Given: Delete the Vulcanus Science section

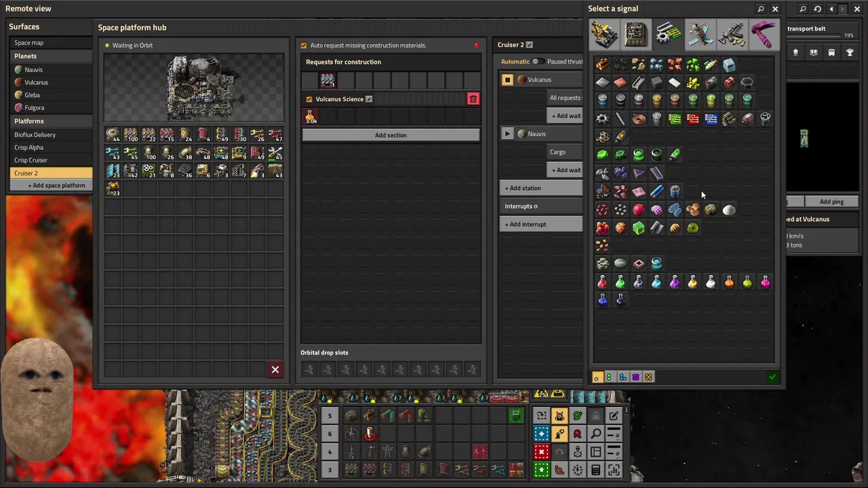Looking at the screenshot, I should click(x=473, y=99).
